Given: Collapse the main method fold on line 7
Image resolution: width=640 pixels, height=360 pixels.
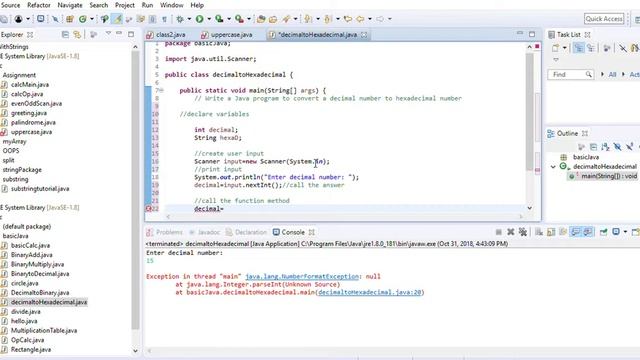Looking at the screenshot, I should tap(162, 90).
